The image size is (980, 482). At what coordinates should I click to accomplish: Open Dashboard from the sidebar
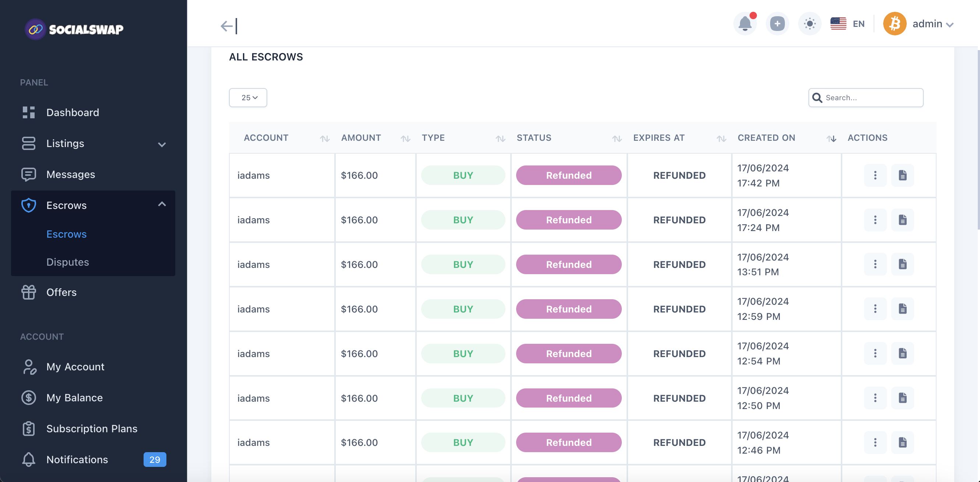72,112
